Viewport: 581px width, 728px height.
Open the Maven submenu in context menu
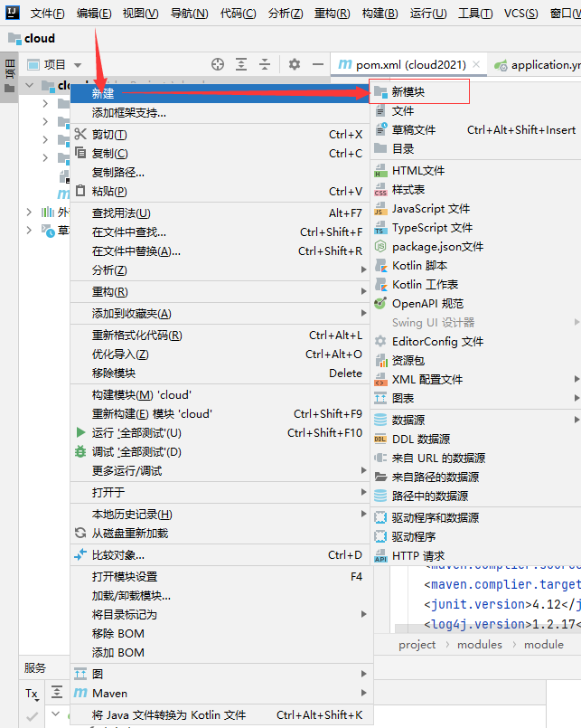(x=109, y=693)
